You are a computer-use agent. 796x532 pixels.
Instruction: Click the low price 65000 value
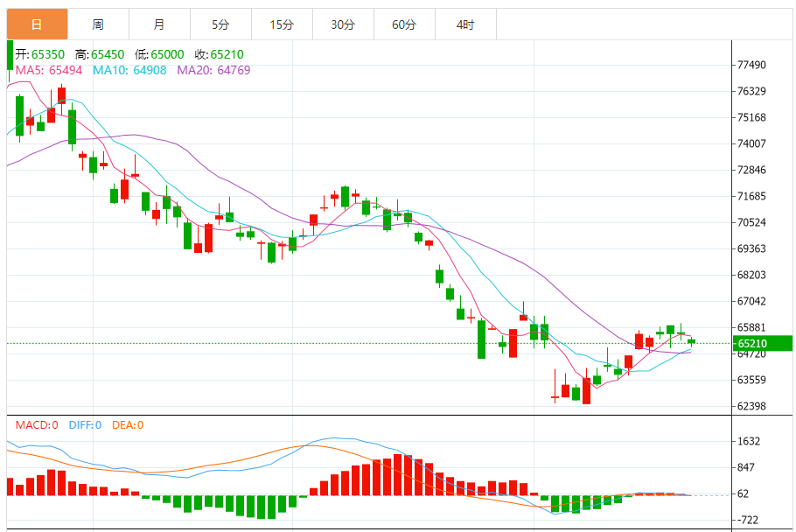point(168,54)
